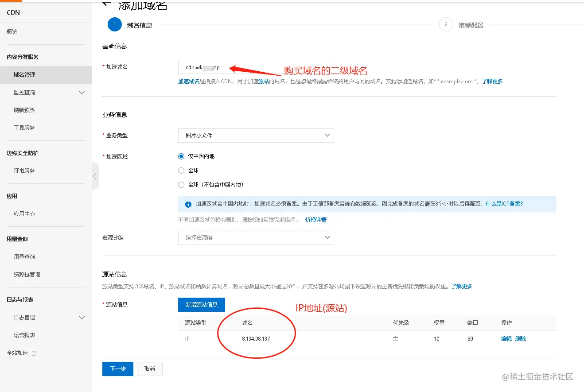Click the CDN title atop the sidebar
The width and height of the screenshot is (584, 392).
coord(13,12)
